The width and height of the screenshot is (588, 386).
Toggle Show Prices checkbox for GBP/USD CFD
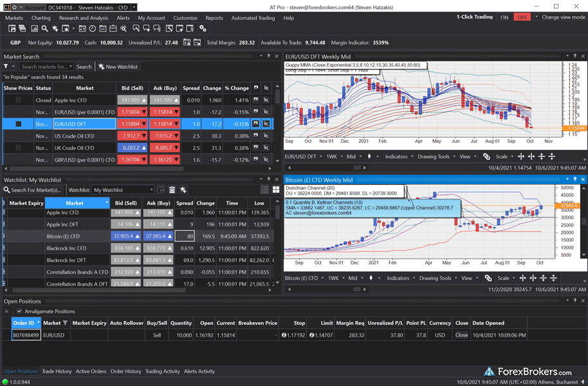point(19,160)
